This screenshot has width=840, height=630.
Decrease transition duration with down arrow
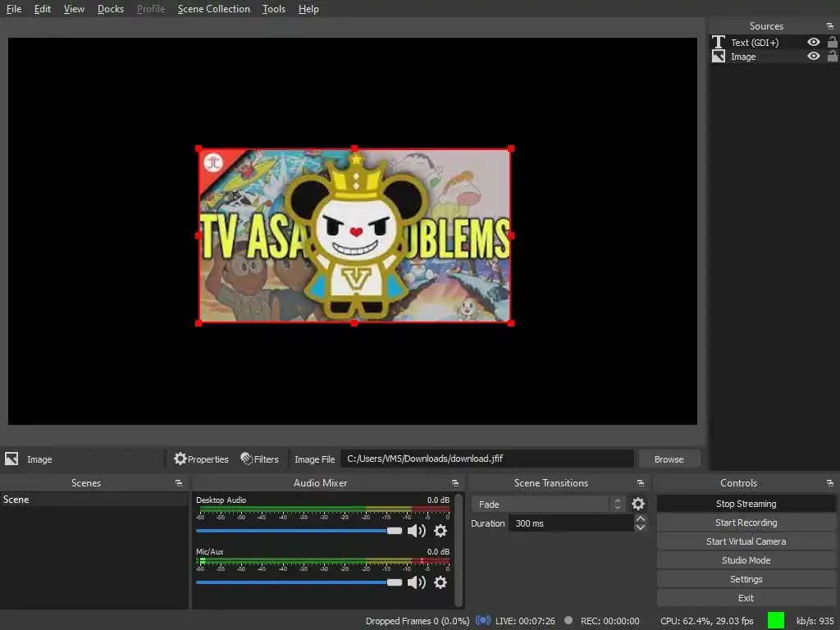coord(640,527)
